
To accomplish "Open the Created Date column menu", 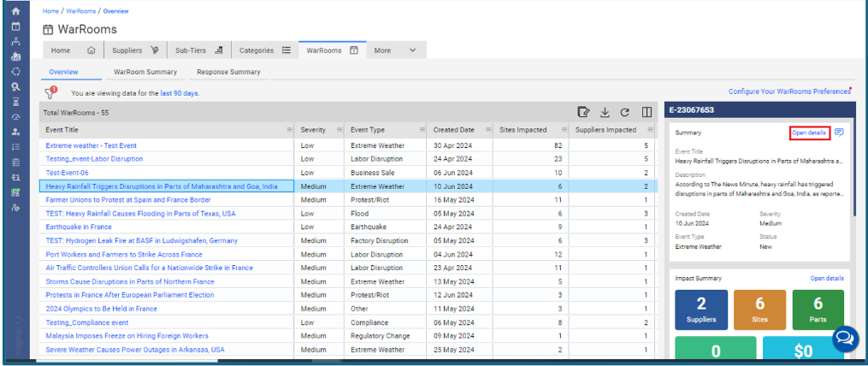I will (x=488, y=130).
